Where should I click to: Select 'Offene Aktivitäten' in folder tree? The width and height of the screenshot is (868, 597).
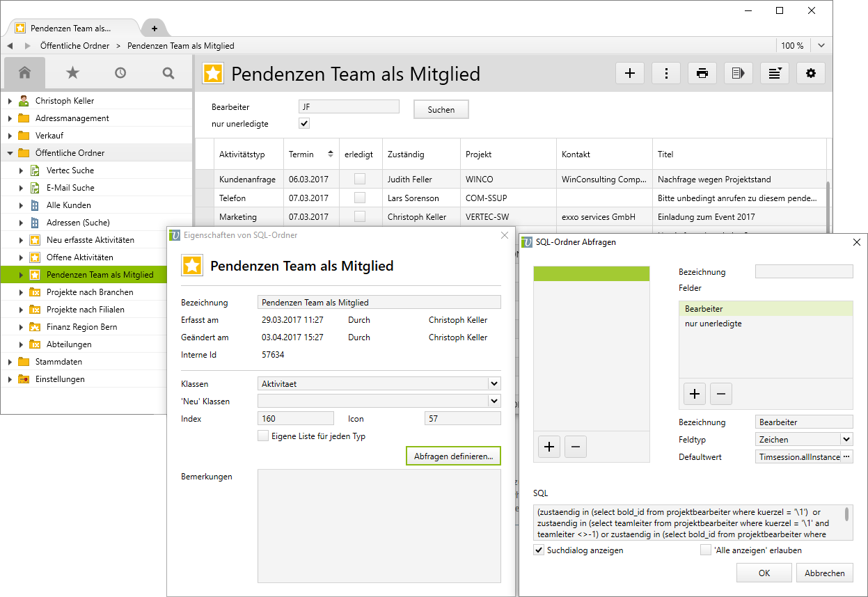tap(79, 257)
